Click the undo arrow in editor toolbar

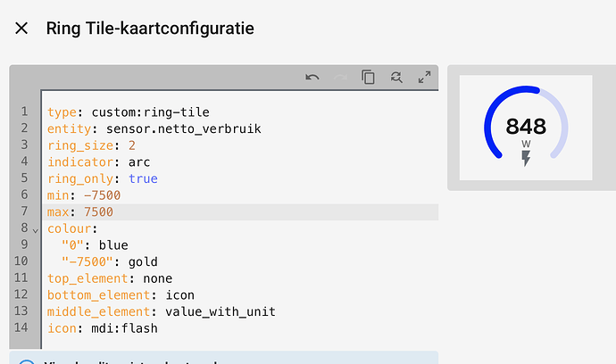[x=312, y=77]
